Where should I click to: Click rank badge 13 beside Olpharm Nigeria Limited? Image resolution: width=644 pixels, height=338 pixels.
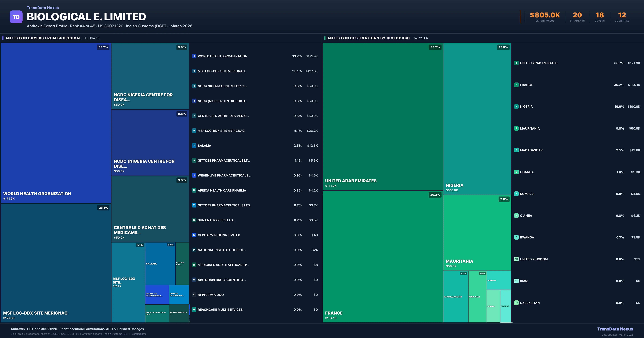pos(194,235)
